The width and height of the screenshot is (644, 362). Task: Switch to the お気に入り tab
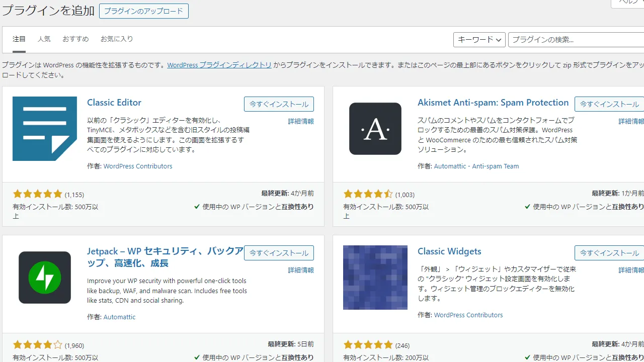tap(117, 39)
